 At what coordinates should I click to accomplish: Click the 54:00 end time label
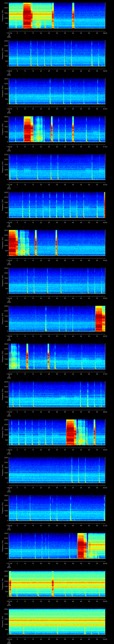point(105,639)
